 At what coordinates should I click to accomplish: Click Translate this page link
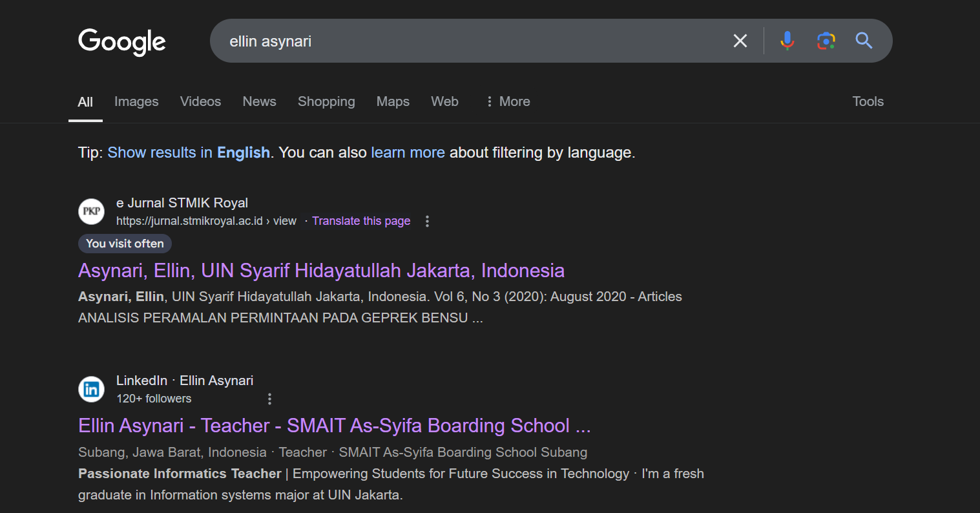361,221
